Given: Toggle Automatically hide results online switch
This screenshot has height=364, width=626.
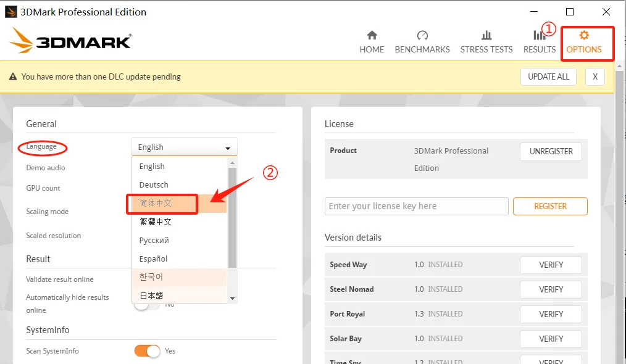Looking at the screenshot, I should [148, 306].
